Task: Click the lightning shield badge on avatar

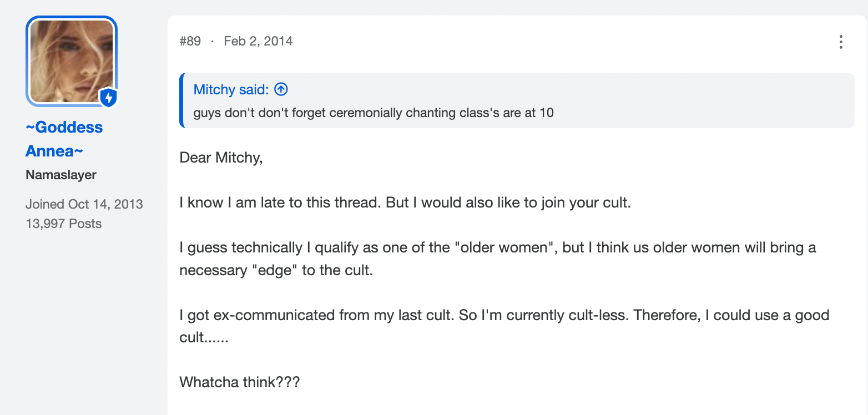Action: coord(109,98)
